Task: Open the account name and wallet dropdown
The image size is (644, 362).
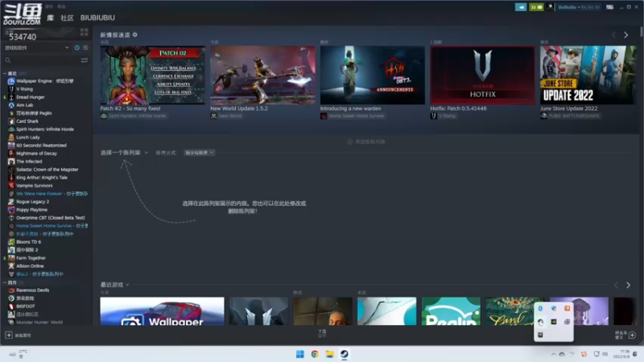Action: click(579, 7)
